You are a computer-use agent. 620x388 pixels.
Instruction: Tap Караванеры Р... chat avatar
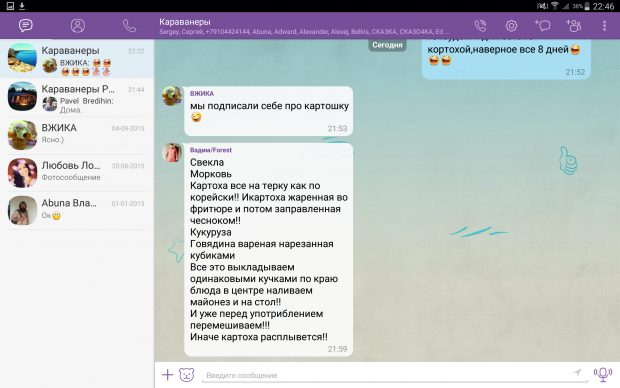22,96
